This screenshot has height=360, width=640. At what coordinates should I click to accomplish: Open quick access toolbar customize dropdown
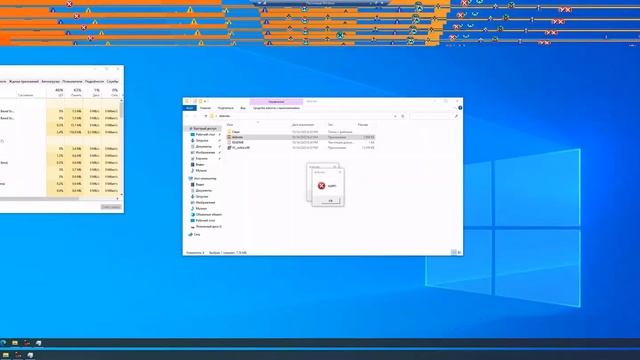(x=205, y=101)
